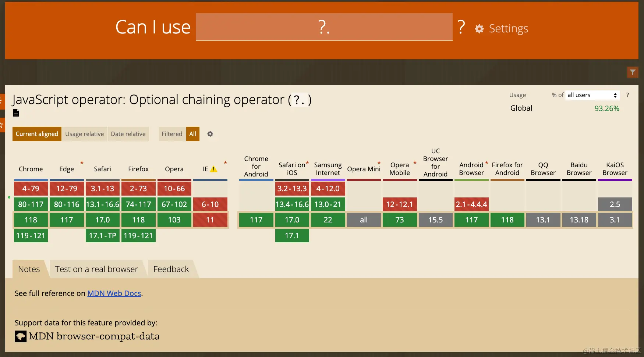Select Samsung Internet 4-12.0 cell
This screenshot has width=644, height=357.
pyautogui.click(x=328, y=189)
